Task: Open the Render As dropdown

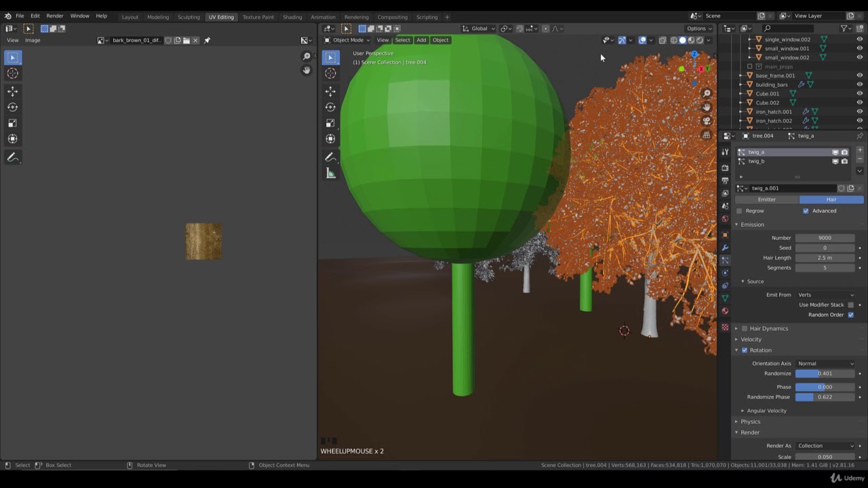Action: tap(825, 446)
